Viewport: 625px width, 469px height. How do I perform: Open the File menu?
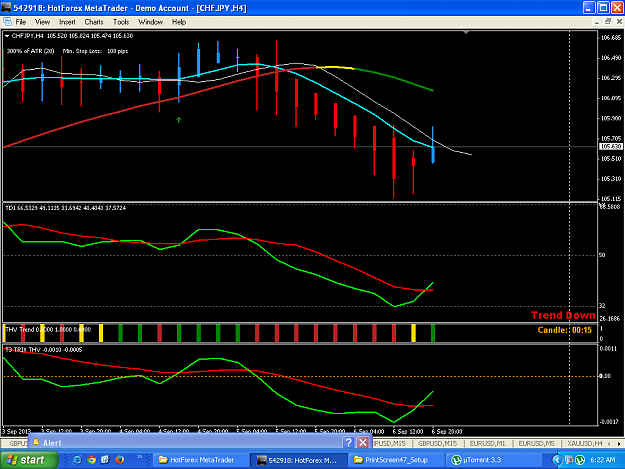click(x=21, y=22)
